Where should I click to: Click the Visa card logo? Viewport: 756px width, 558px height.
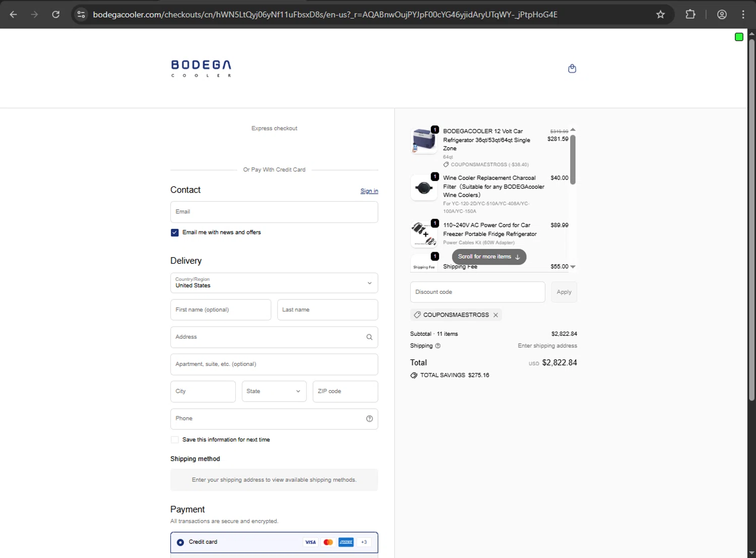point(310,542)
